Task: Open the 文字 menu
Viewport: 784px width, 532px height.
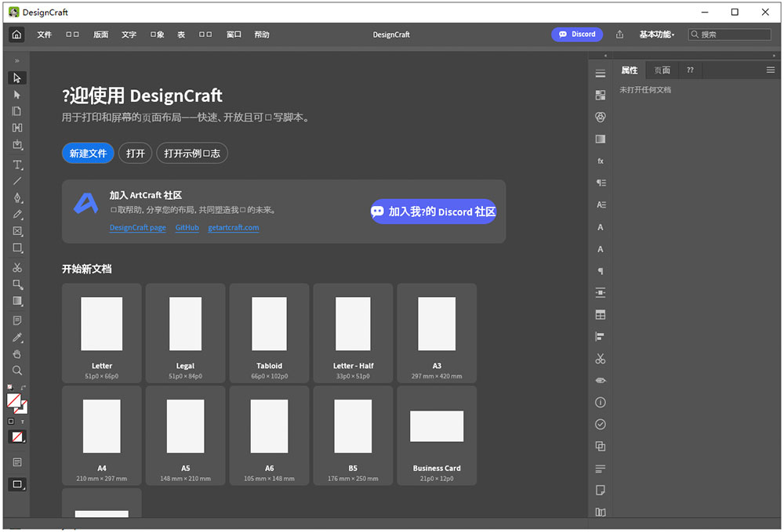Action: 129,34
